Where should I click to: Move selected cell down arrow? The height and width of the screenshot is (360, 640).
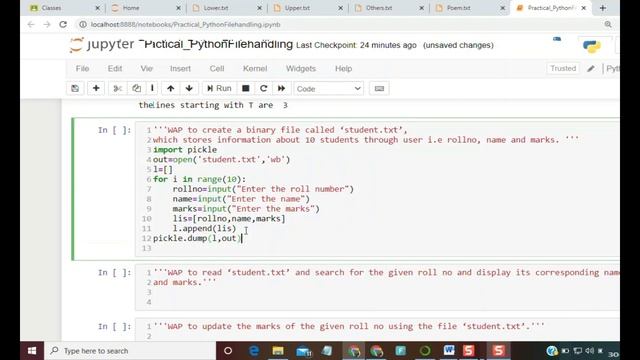pyautogui.click(x=189, y=89)
